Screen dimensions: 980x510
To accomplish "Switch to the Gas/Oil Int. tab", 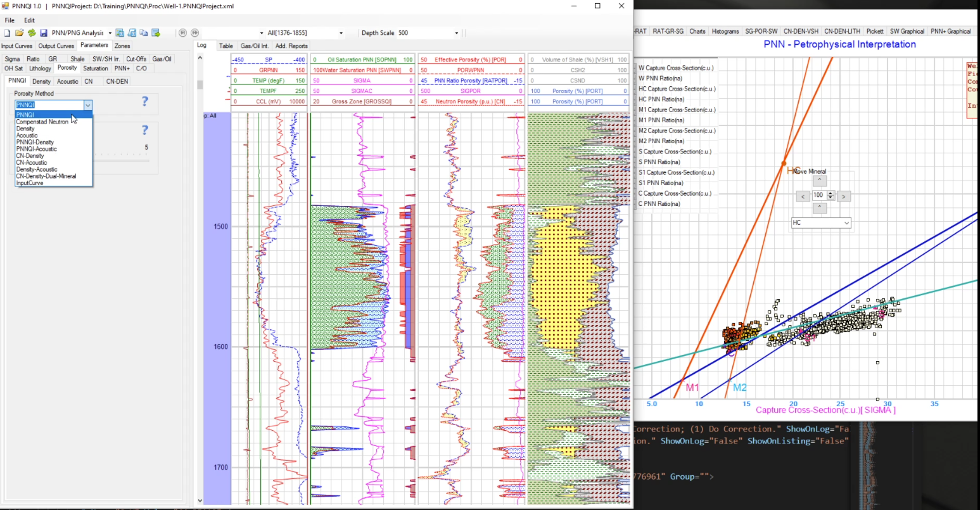I will click(x=255, y=46).
